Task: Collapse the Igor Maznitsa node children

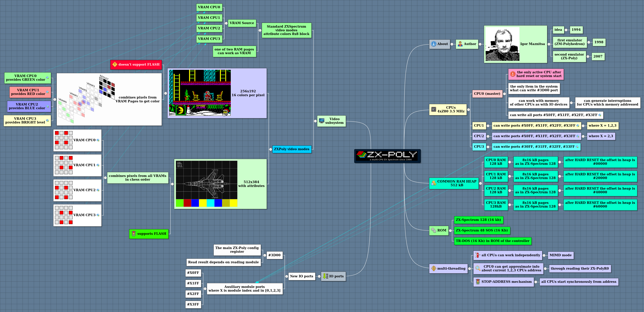Action: [549, 44]
